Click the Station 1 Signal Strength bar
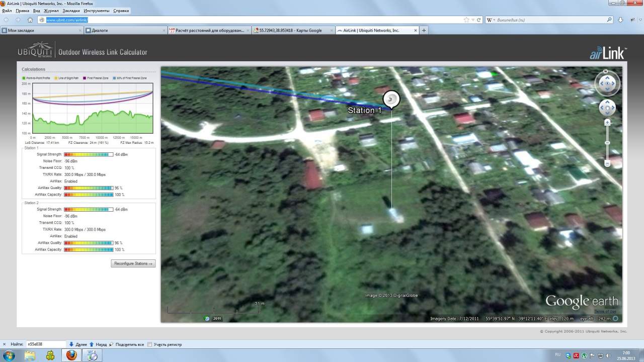The width and height of the screenshot is (644, 362). (89, 154)
